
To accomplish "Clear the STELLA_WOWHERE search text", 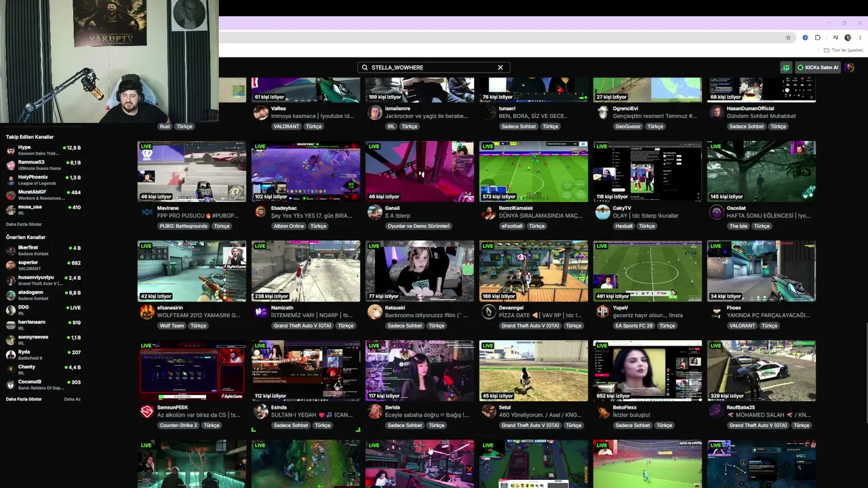I will pyautogui.click(x=500, y=68).
